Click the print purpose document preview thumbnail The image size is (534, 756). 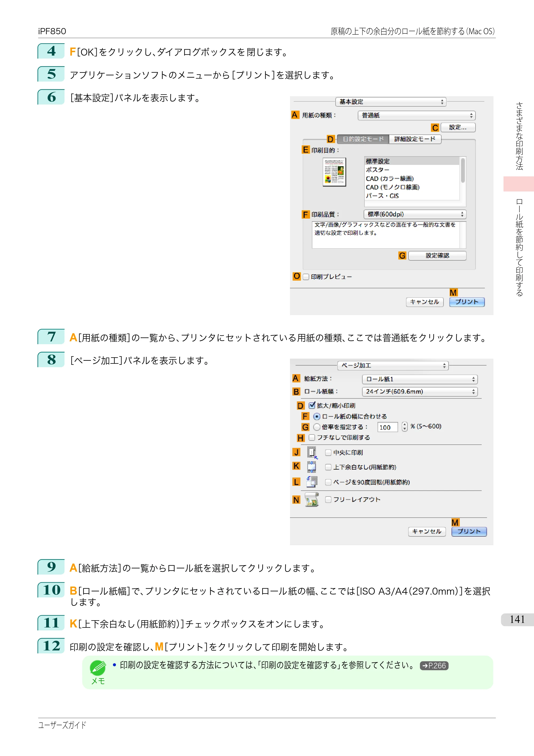pyautogui.click(x=334, y=172)
